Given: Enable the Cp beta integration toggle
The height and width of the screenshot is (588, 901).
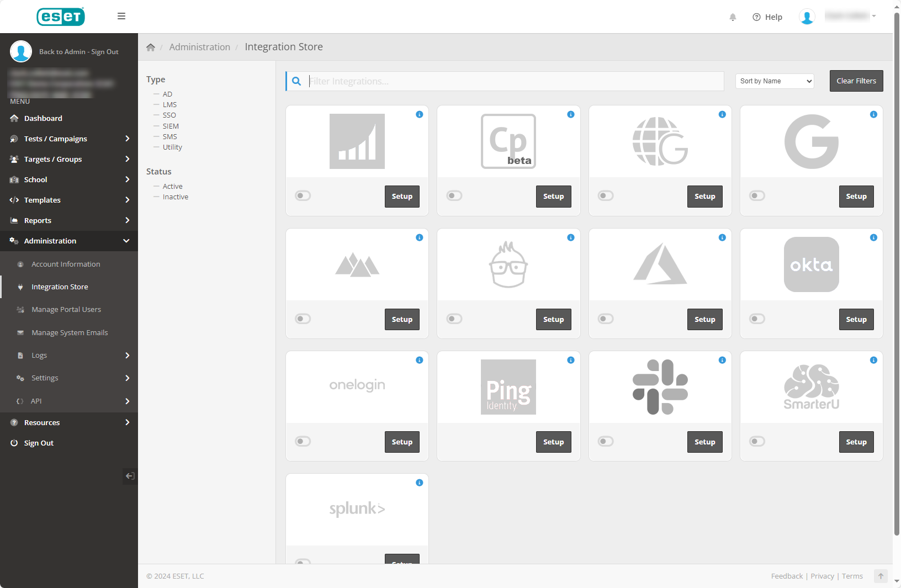Looking at the screenshot, I should (454, 195).
